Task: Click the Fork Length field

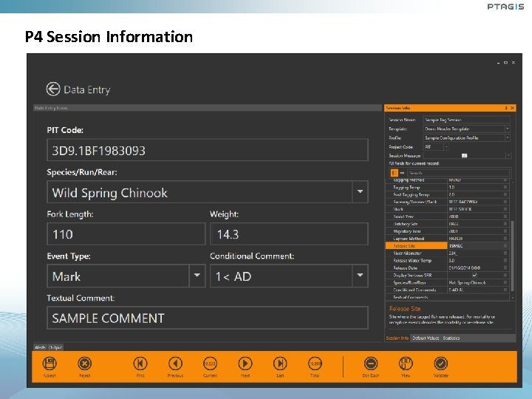Action: pos(126,233)
